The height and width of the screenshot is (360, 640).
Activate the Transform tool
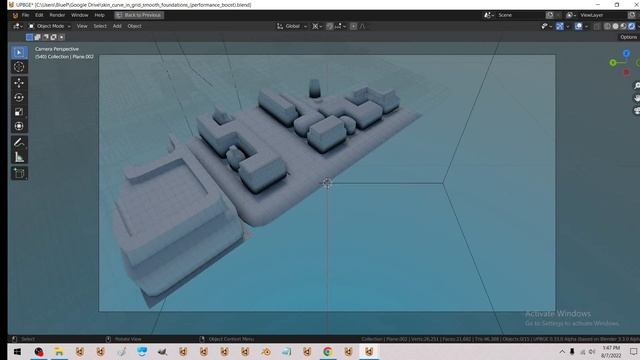pos(19,126)
